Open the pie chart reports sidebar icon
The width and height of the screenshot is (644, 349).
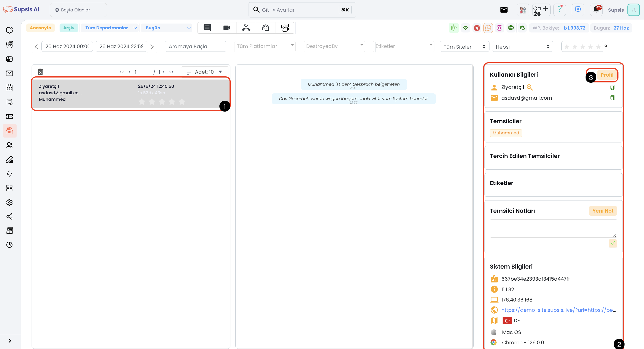(x=9, y=245)
